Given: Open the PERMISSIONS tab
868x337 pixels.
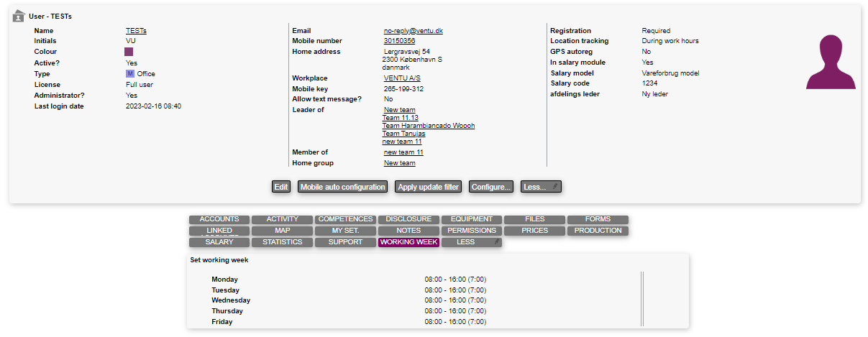Looking at the screenshot, I should [471, 231].
